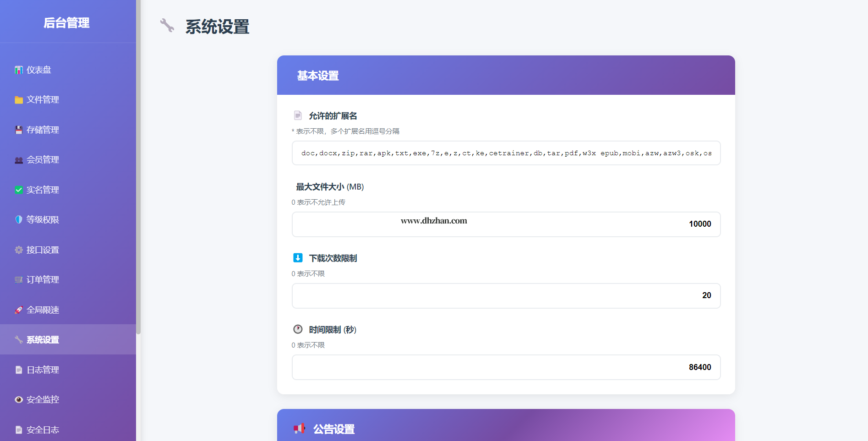Click the max file size input showing 10000

pyautogui.click(x=506, y=224)
